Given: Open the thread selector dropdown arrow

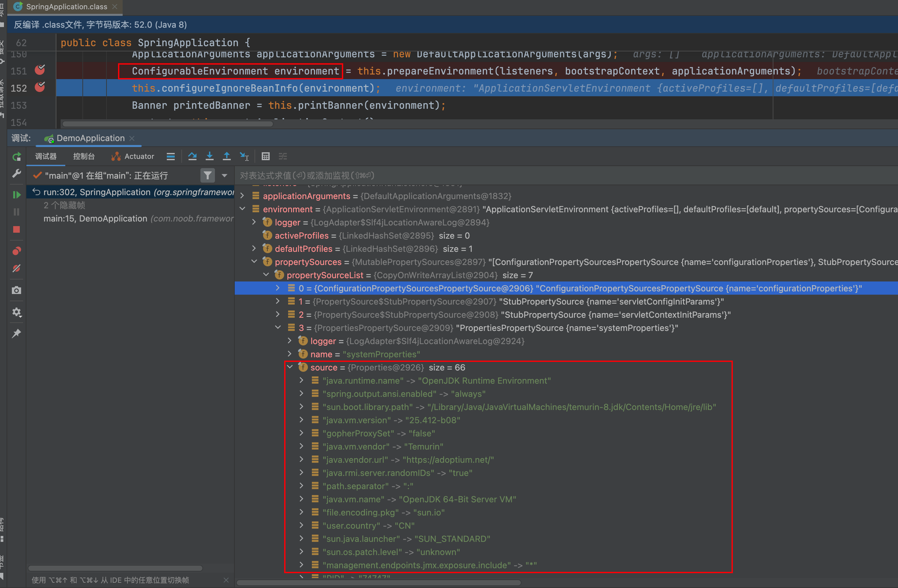Looking at the screenshot, I should [224, 175].
